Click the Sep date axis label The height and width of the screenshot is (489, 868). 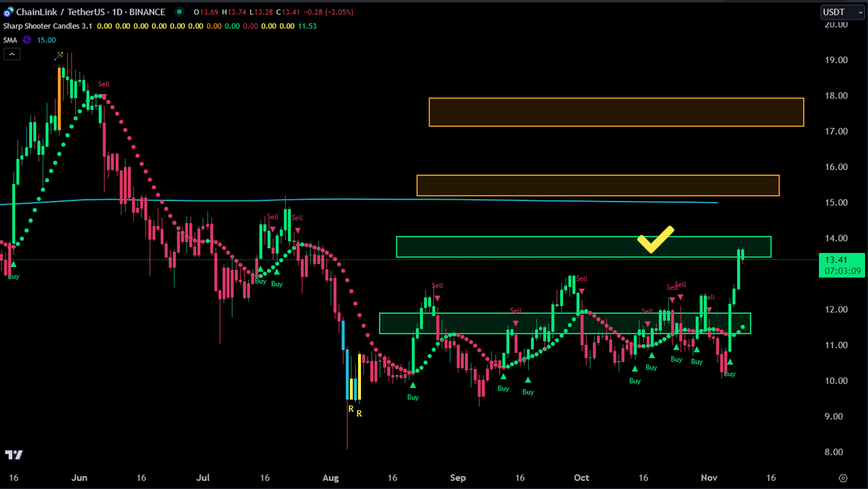pos(457,478)
